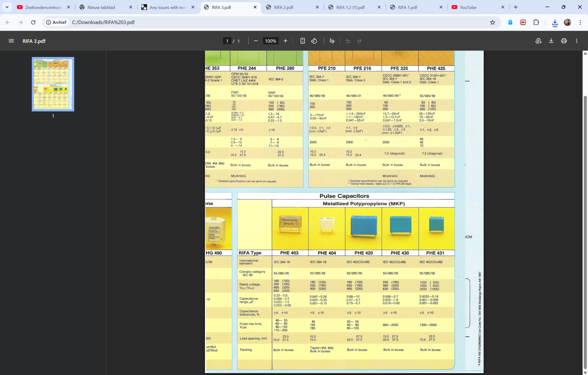Redo the PDF annotation
The height and width of the screenshot is (375, 588).
point(359,41)
